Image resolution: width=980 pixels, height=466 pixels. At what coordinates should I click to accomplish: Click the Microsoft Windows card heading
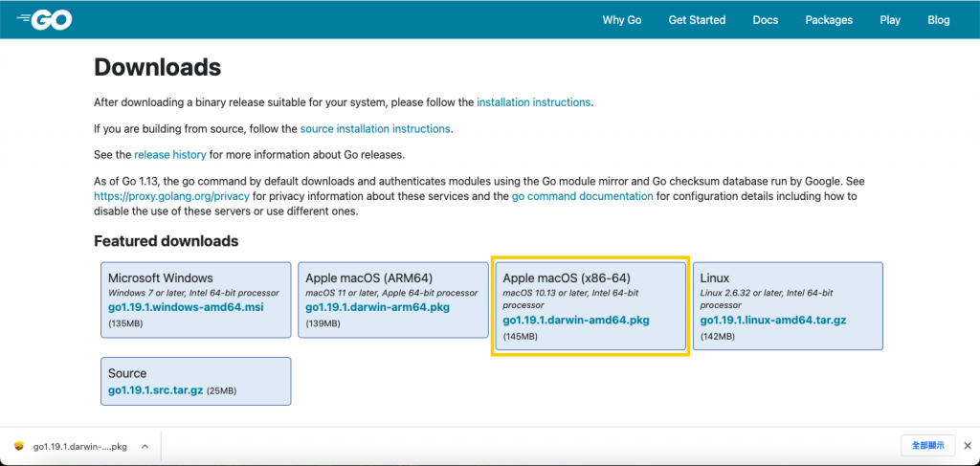click(x=161, y=278)
